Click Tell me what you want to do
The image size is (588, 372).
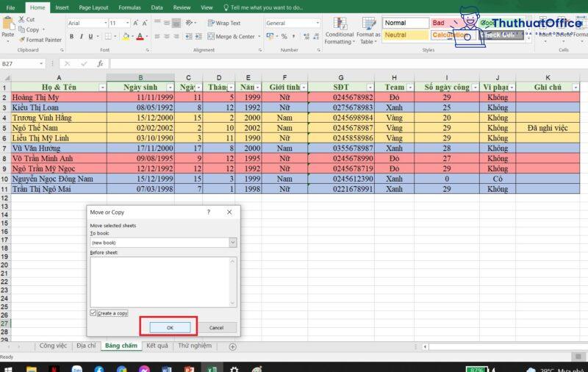[264, 7]
